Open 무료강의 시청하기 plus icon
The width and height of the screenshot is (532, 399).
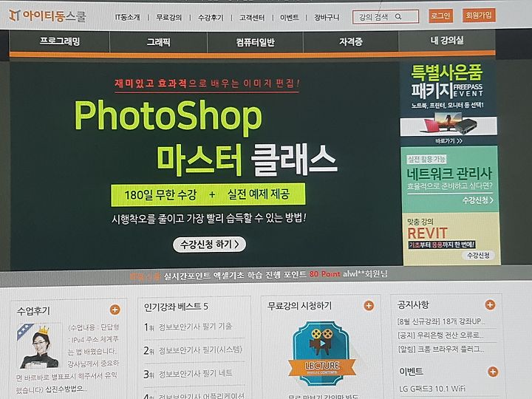tap(369, 306)
